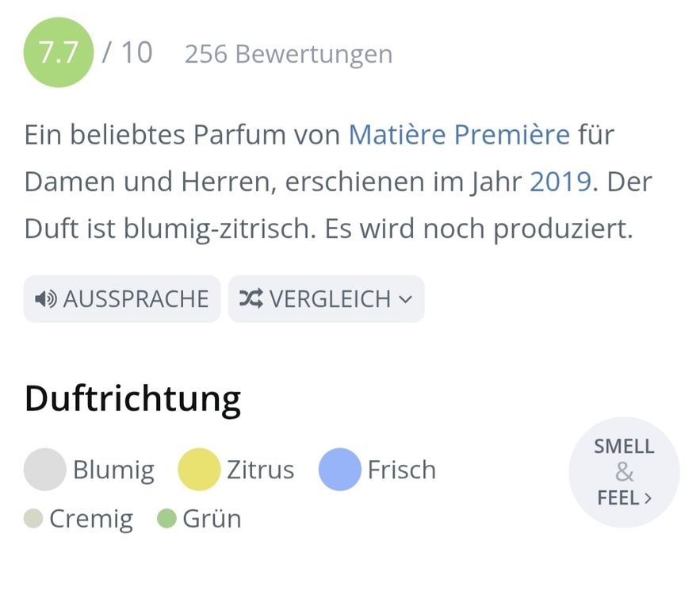Select the yellow Zitrus color circle
The width and height of the screenshot is (700, 595).
click(x=199, y=470)
